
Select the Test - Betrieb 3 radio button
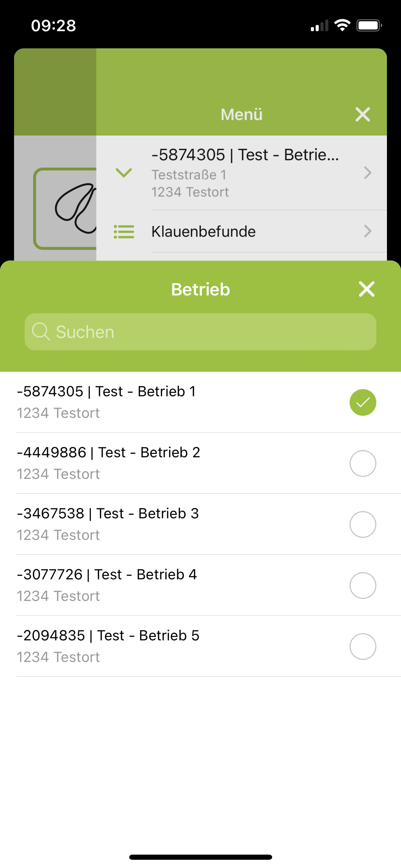(363, 525)
